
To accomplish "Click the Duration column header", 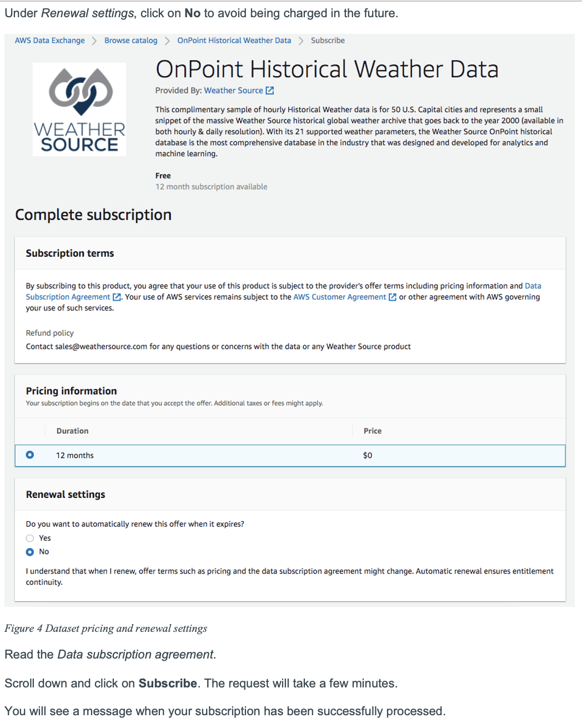I will point(72,431).
